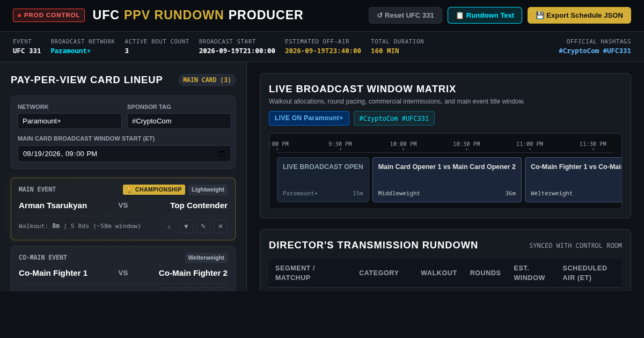
Task: Click the Broadcast Network value Paramount+ in header
Action: click(71, 51)
